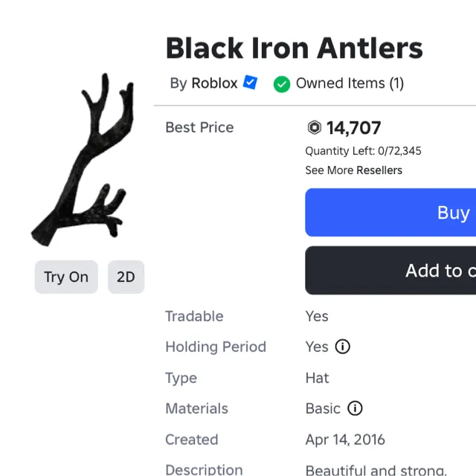Toggle the 2D view button
Screen dimensions: 476x476
[126, 277]
